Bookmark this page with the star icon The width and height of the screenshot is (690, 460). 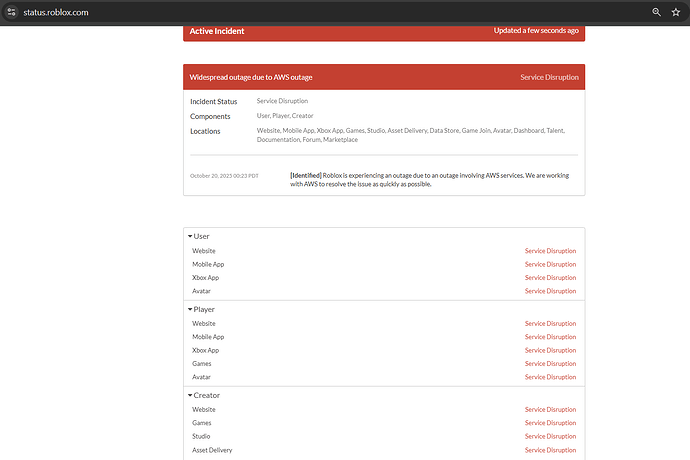676,12
